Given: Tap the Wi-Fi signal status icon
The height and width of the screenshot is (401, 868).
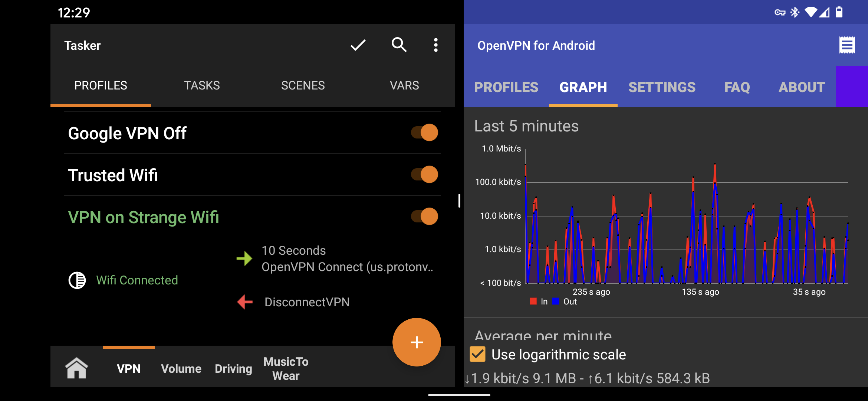Looking at the screenshot, I should [x=811, y=13].
